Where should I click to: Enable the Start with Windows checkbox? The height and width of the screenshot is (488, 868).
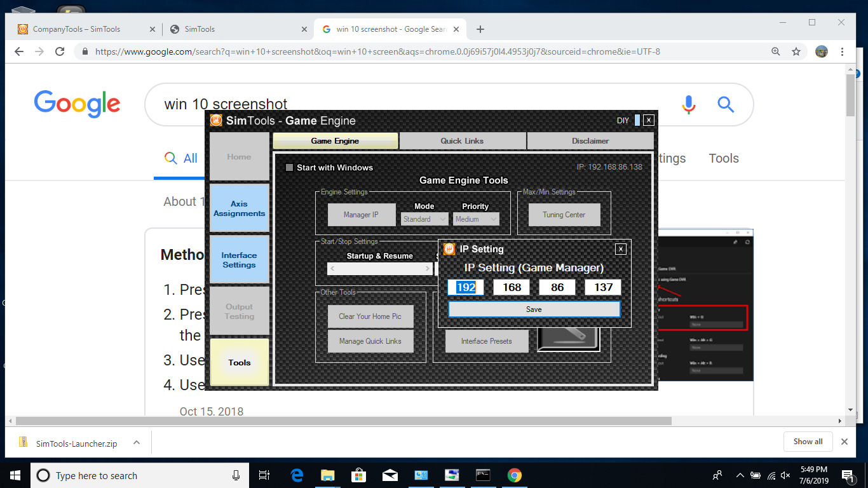pyautogui.click(x=290, y=168)
